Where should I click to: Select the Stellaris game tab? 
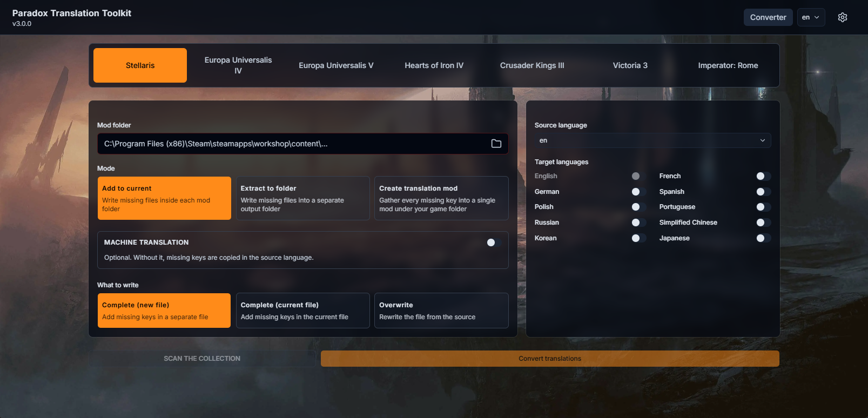[140, 65]
